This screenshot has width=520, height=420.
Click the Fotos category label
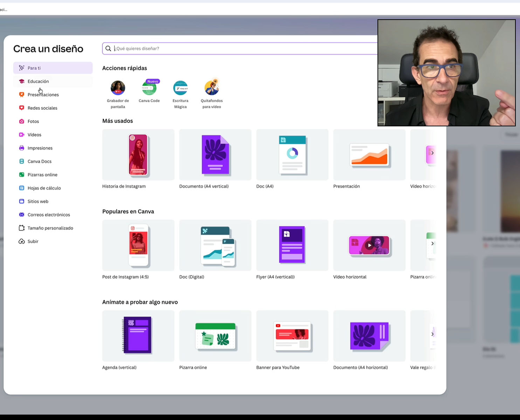click(x=33, y=121)
